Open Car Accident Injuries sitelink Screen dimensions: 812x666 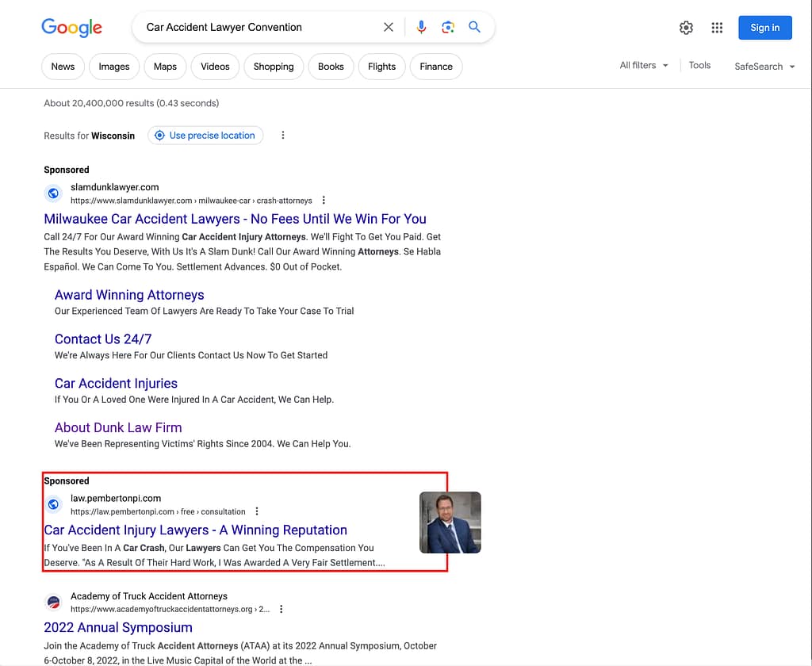click(116, 383)
